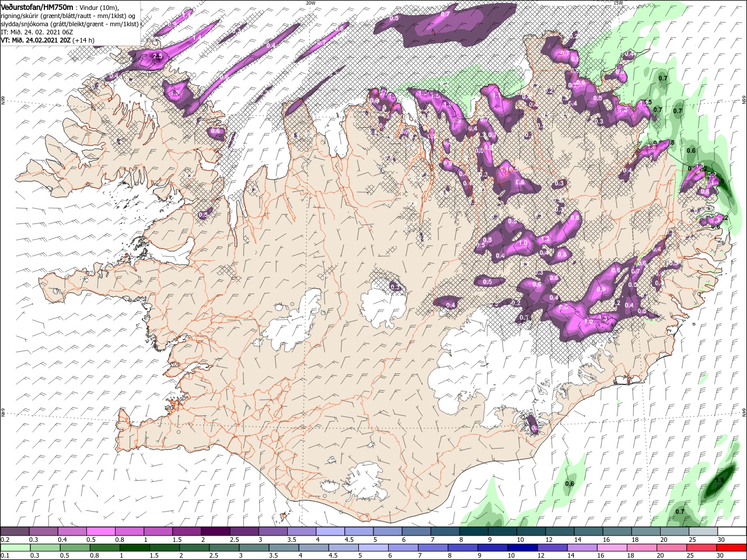
Task: Click the 'IT: Mið. 24. 02. 2021 06Z' line
Action: (x=37, y=32)
